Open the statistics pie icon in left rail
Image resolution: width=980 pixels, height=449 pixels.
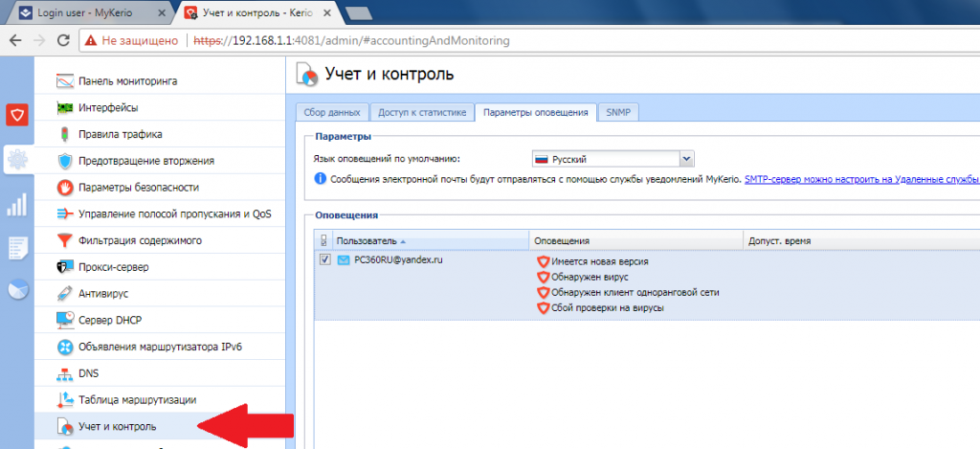17,289
